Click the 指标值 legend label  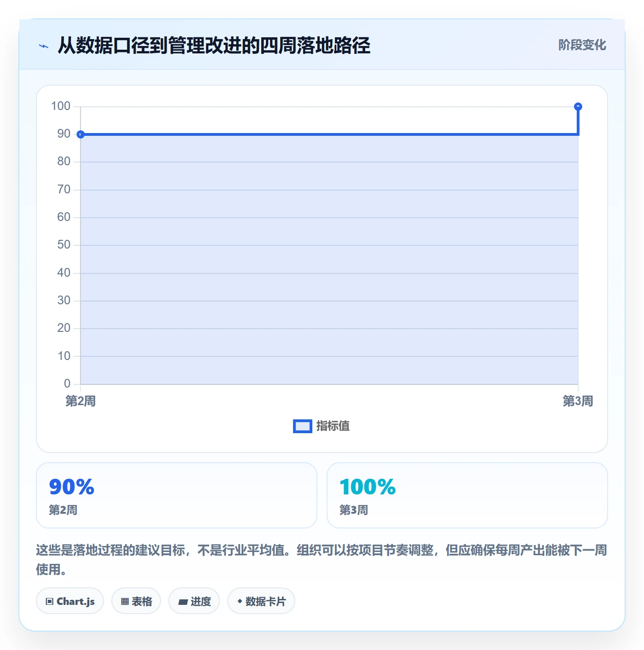point(333,426)
